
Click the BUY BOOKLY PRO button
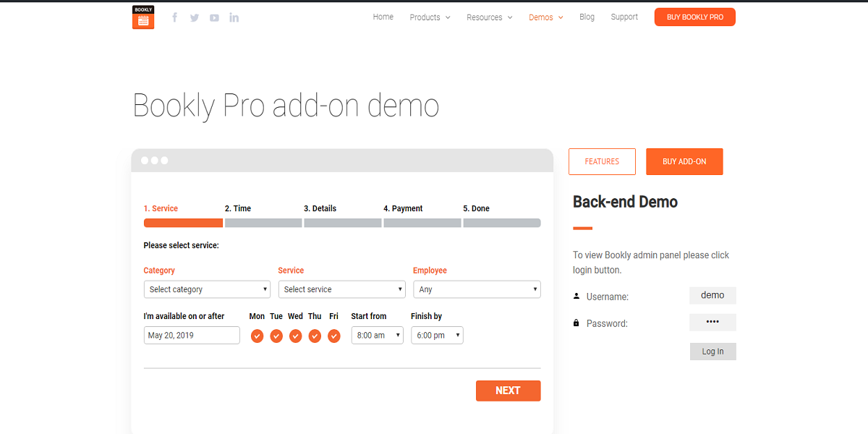click(x=695, y=17)
